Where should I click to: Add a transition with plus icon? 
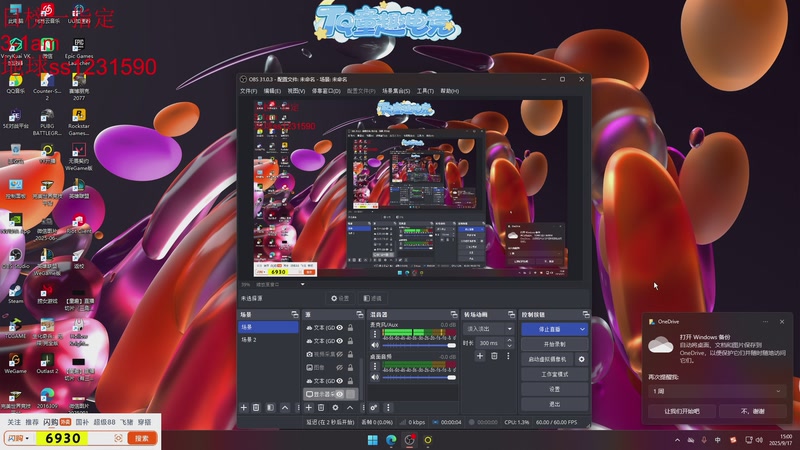click(x=480, y=356)
